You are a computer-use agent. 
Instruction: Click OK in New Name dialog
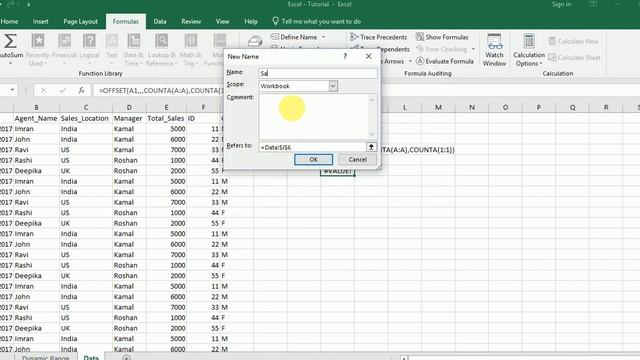coord(313,160)
